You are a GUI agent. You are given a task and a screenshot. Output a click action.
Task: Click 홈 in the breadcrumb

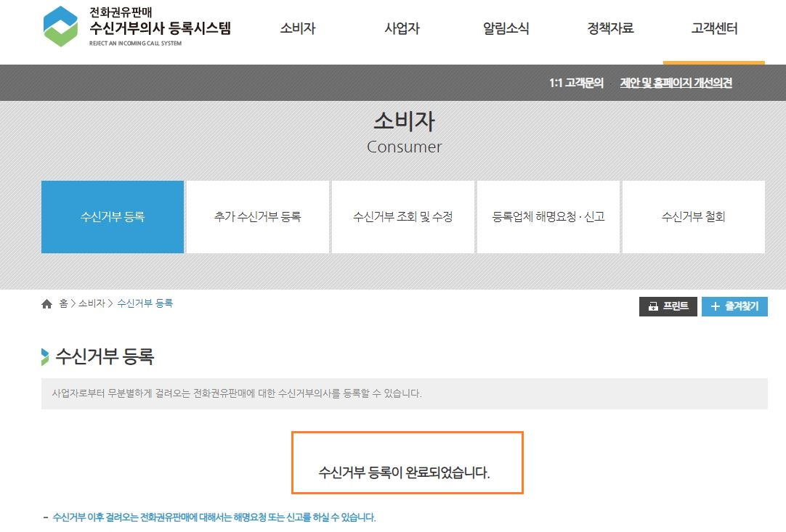[x=64, y=303]
